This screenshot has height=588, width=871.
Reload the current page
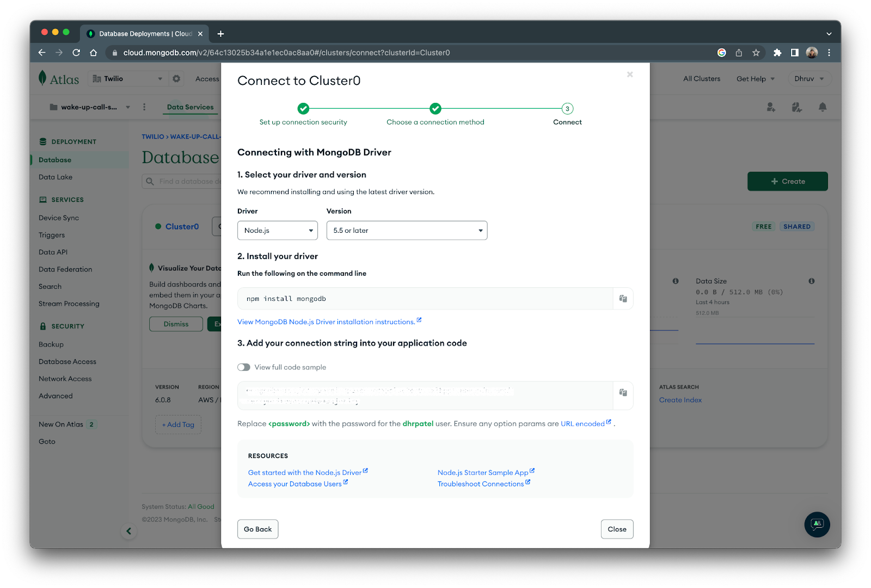pyautogui.click(x=76, y=53)
